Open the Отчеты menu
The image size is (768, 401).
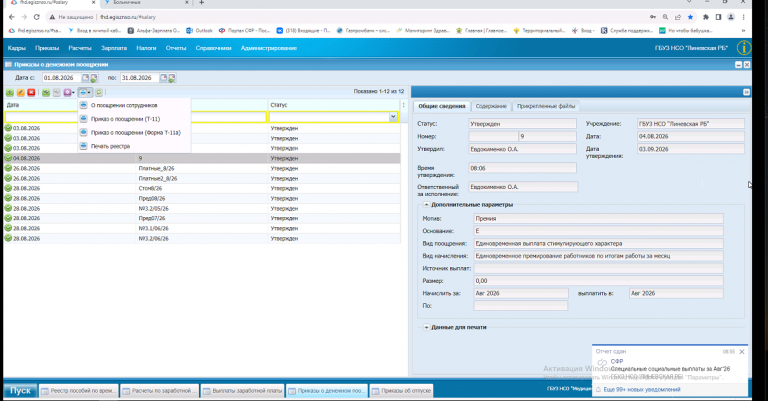176,48
